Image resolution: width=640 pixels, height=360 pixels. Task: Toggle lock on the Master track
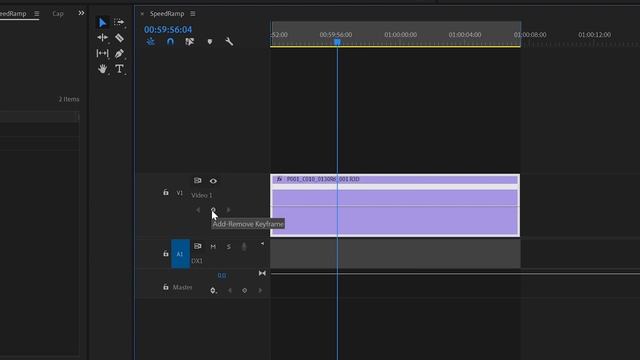pos(166,287)
